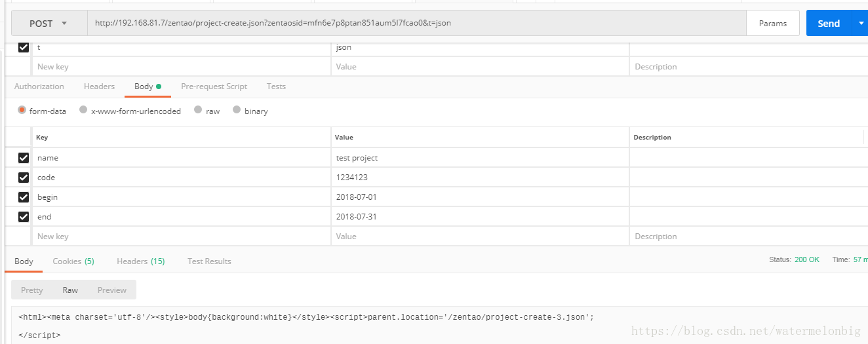
Task: Disable the 'begin' row checkbox
Action: pos(24,197)
